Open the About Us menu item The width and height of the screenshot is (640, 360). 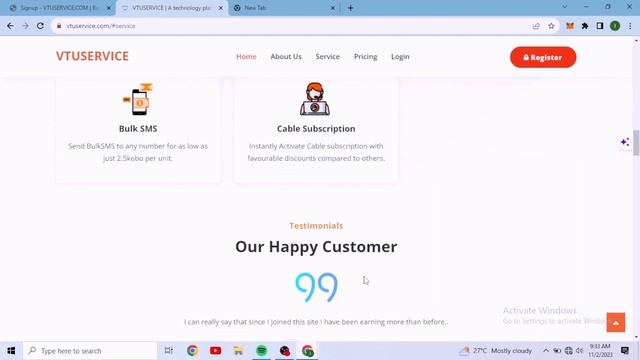(286, 57)
